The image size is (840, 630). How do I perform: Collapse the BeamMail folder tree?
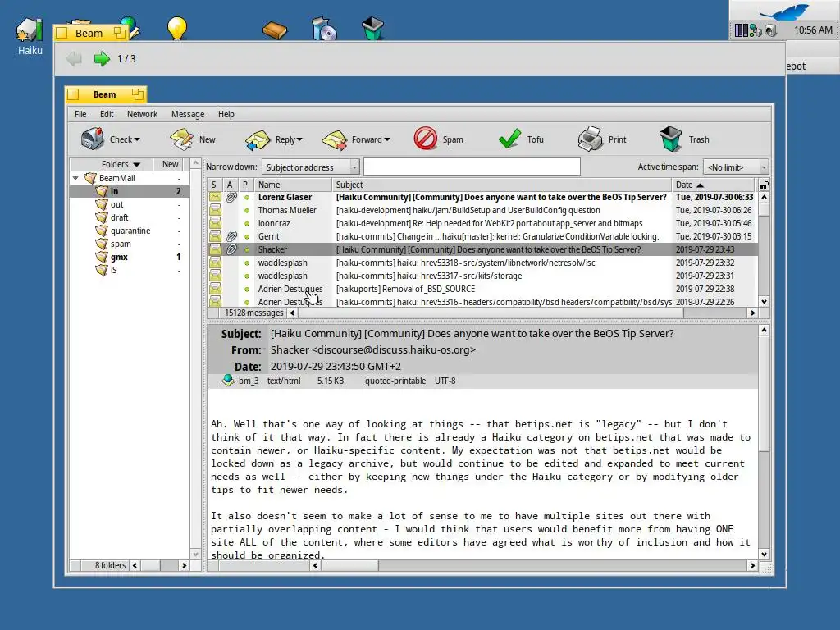tap(75, 178)
